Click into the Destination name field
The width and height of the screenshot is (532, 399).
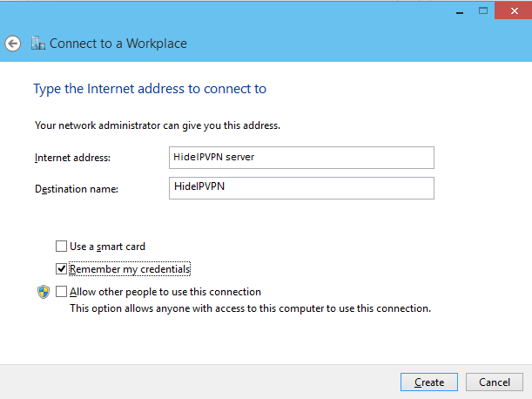coord(301,188)
